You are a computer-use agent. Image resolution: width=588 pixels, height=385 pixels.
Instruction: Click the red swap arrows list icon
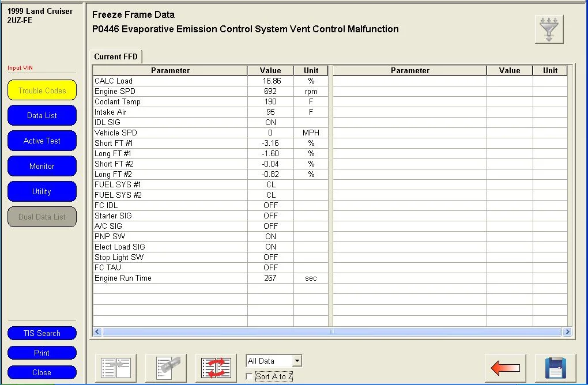coord(216,368)
